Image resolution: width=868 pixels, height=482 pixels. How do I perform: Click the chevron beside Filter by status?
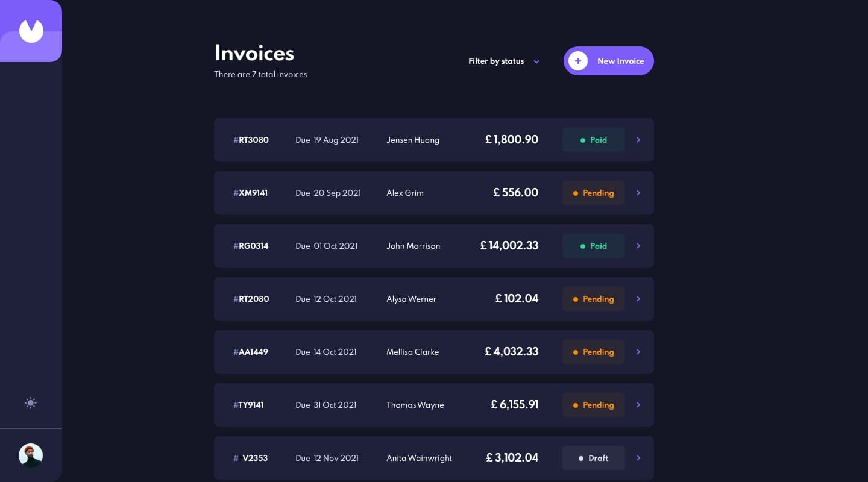(536, 61)
